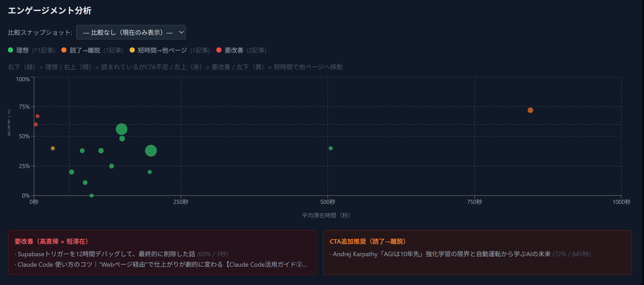This screenshot has width=644, height=285.
Task: Click the green bubble near 500秒
Action: point(331,148)
